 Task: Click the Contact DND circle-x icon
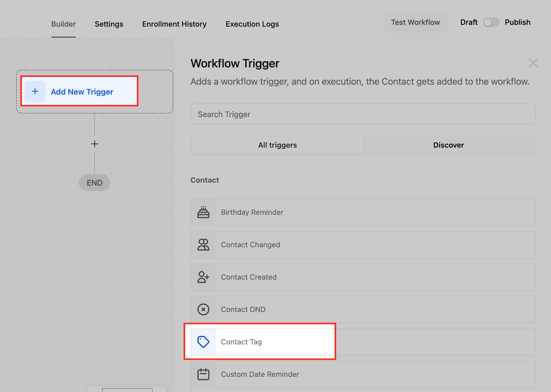203,309
